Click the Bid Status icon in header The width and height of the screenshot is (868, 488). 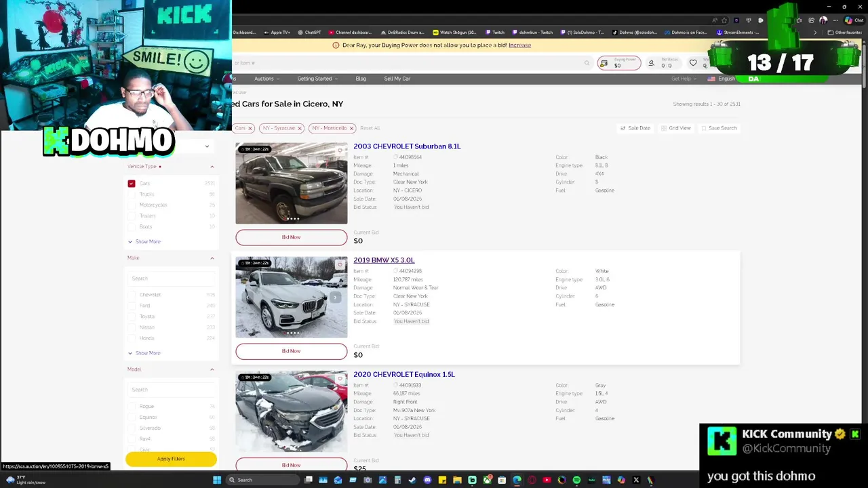click(x=651, y=63)
